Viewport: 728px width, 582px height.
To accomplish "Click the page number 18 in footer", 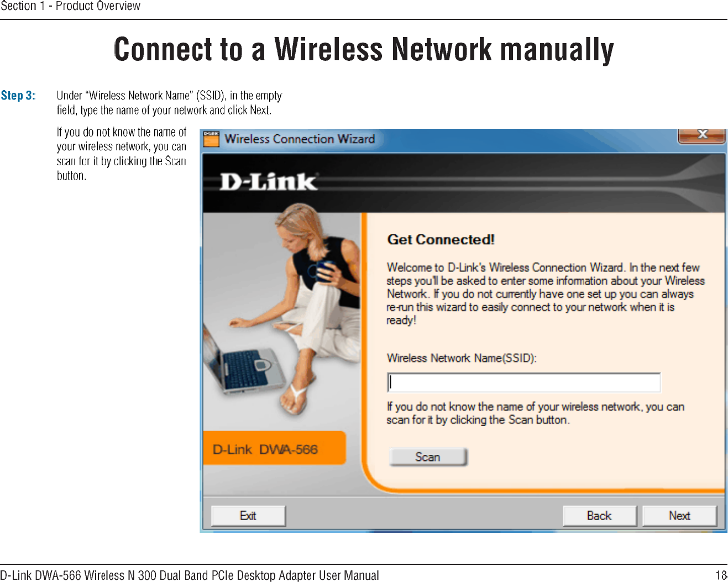I will [x=721, y=575].
